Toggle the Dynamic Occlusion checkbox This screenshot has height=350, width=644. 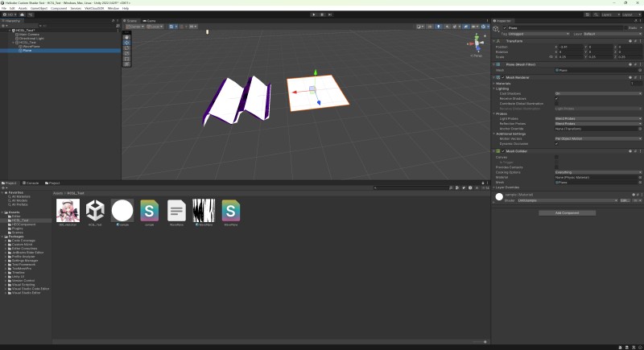pyautogui.click(x=557, y=143)
